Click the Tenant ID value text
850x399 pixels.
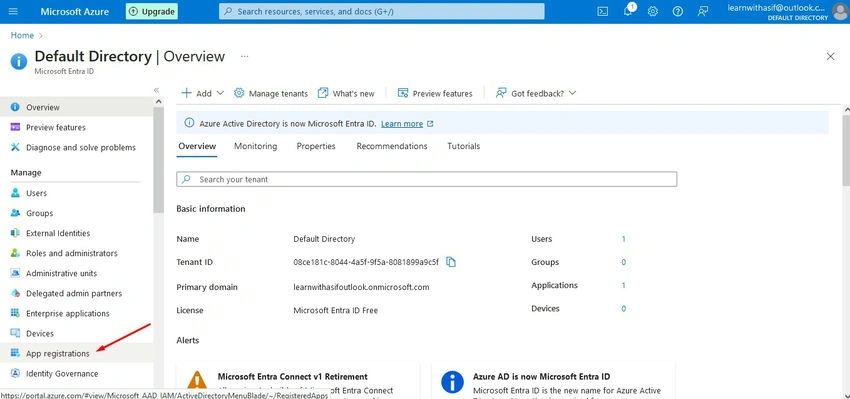click(366, 262)
